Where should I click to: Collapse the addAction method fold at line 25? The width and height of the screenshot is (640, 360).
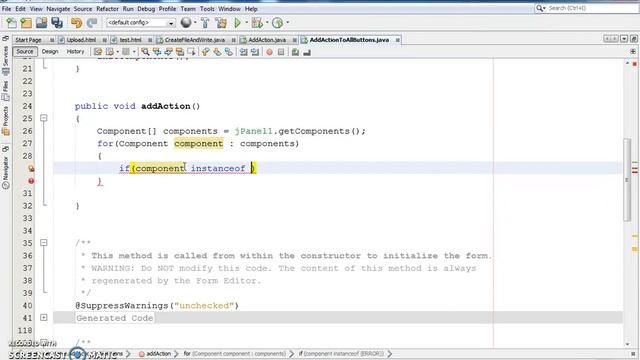[x=44, y=118]
